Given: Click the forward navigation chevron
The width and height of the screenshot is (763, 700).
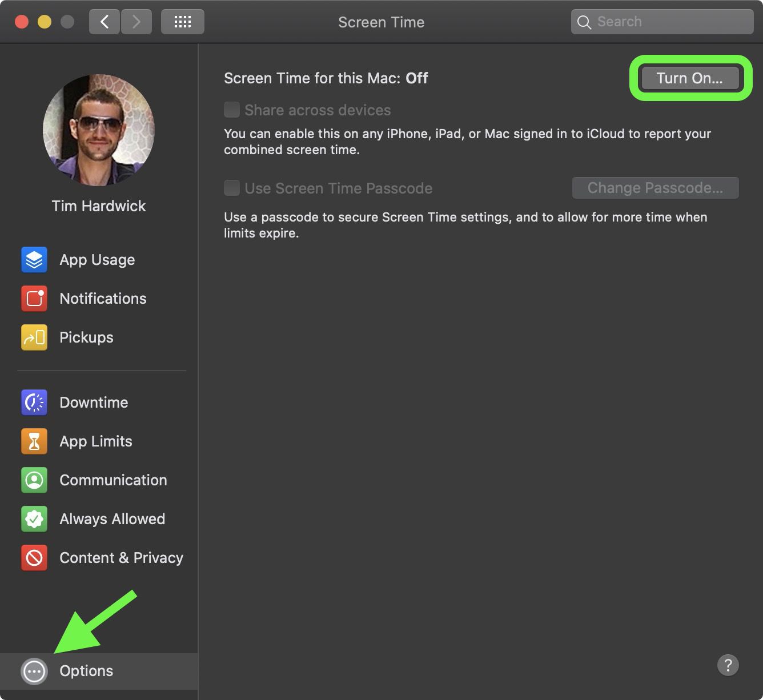Looking at the screenshot, I should tap(136, 21).
